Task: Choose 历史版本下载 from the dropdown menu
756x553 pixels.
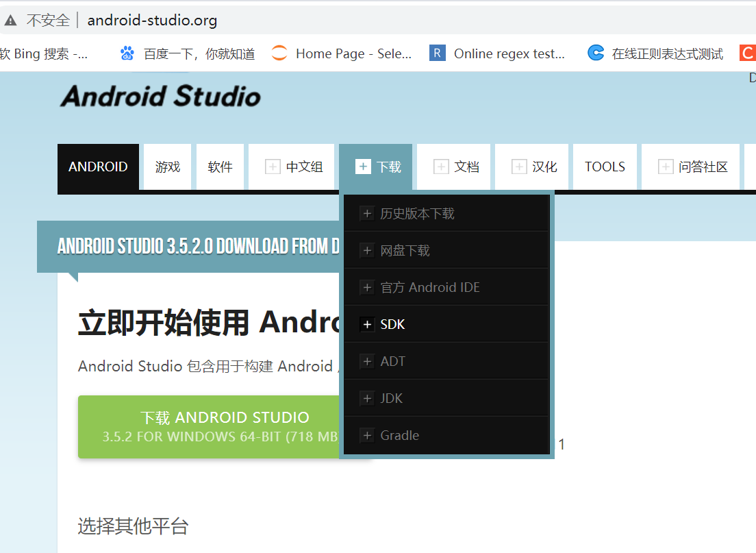Action: (x=446, y=213)
